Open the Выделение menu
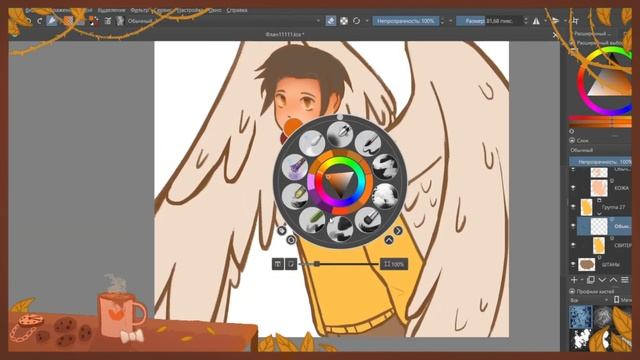This screenshot has width=640, height=360. click(111, 10)
